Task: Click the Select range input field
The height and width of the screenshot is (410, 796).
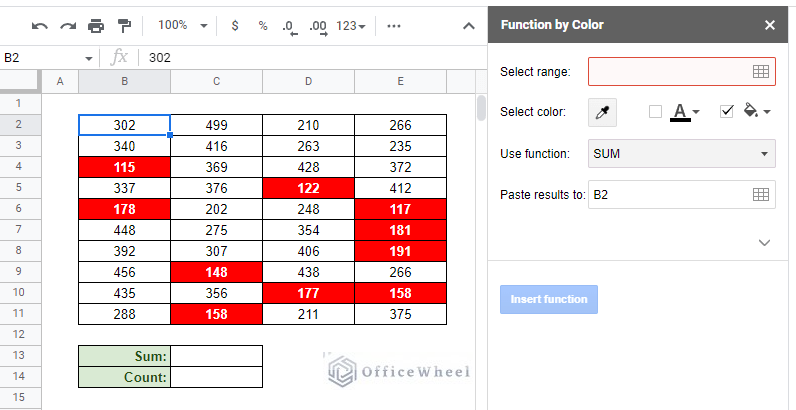Action: pyautogui.click(x=681, y=72)
